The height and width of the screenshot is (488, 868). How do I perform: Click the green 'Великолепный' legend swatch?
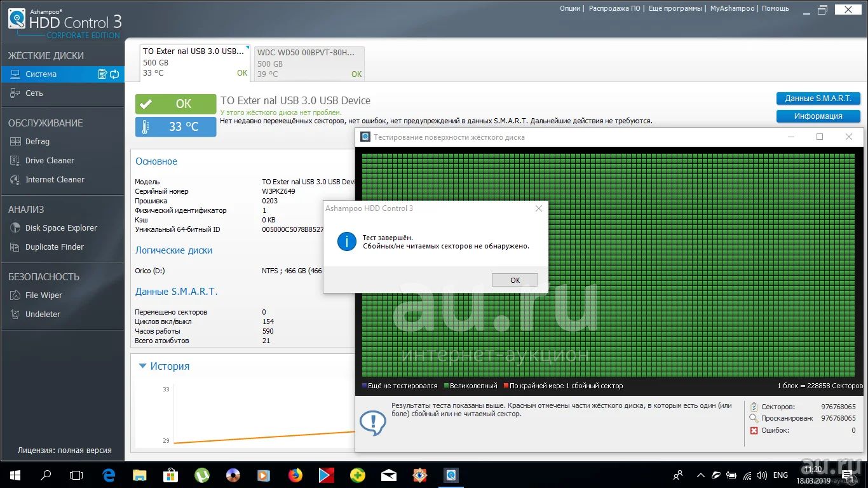[x=447, y=386]
